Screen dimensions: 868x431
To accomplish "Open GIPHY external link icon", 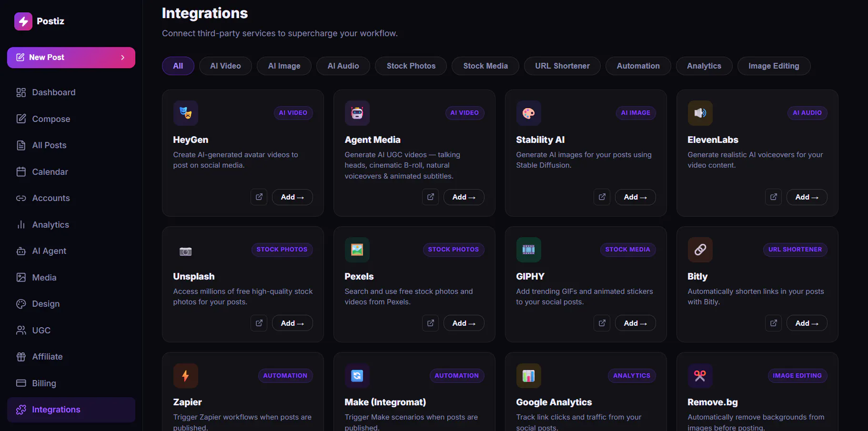I will tap(602, 323).
